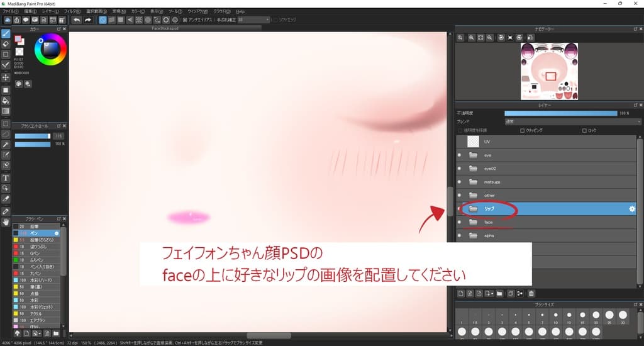Hide the eye02 layer folder

[459, 169]
